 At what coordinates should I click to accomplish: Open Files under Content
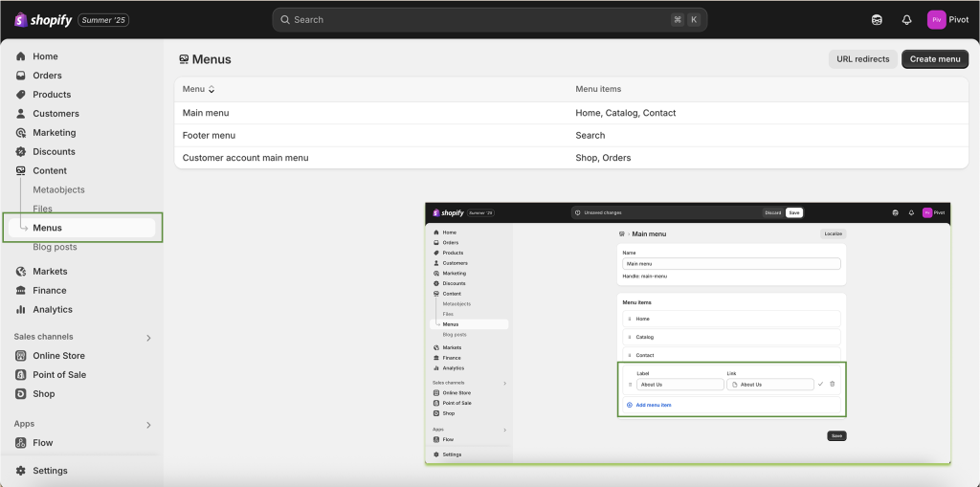[x=42, y=209]
